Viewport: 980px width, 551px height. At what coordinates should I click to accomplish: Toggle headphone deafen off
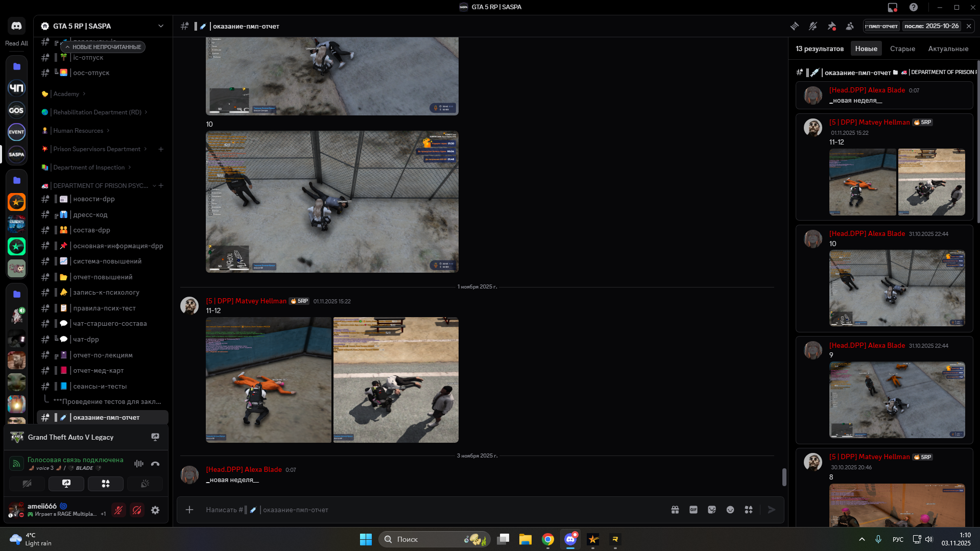[x=137, y=510]
